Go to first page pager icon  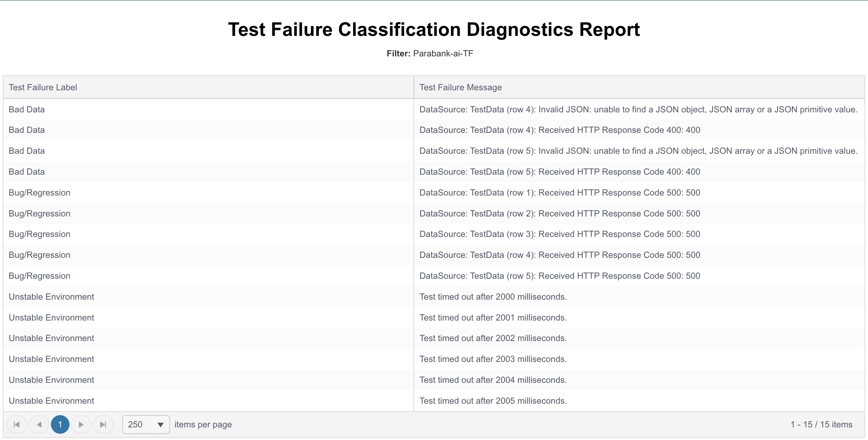[17, 425]
